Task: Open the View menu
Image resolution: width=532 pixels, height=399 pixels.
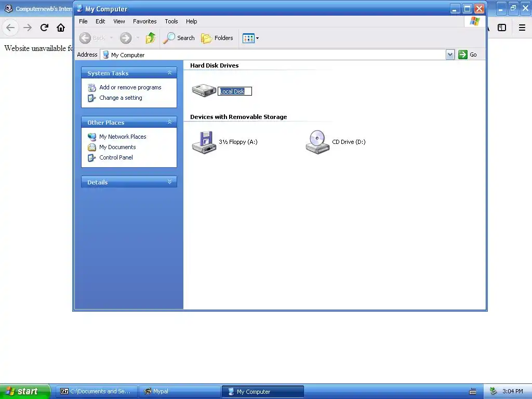Action: [x=119, y=21]
